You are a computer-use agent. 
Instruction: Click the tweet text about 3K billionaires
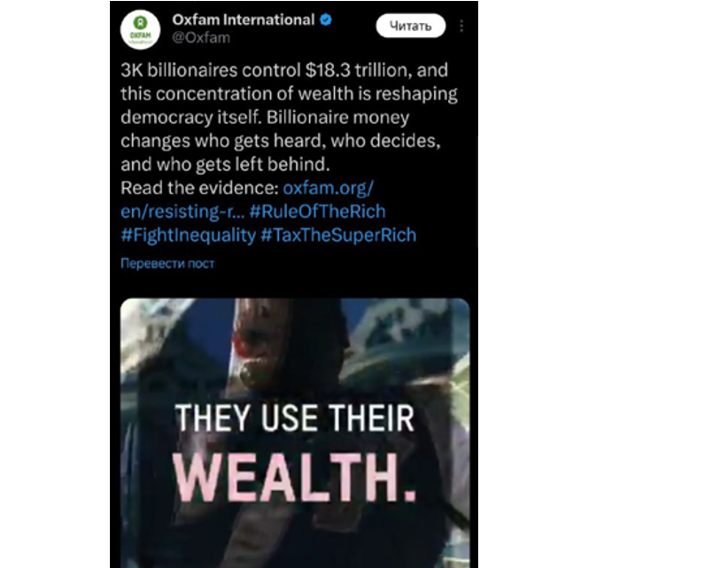click(x=290, y=117)
